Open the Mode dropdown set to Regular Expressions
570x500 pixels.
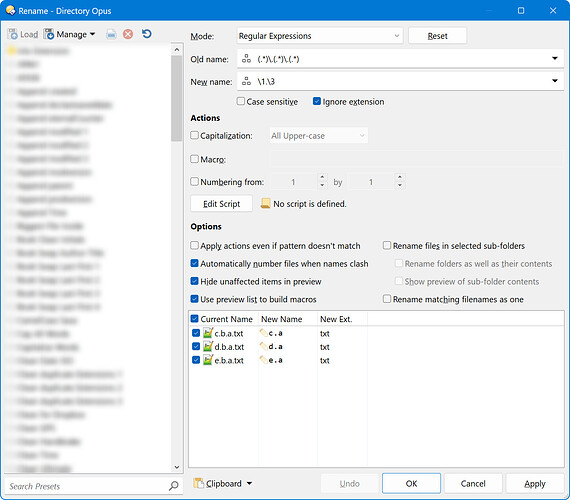pos(320,36)
